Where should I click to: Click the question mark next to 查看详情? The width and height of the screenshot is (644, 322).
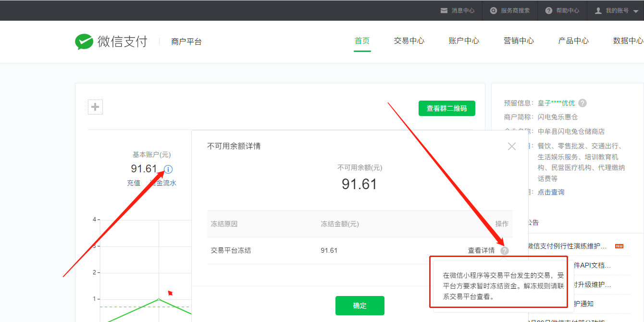(504, 250)
